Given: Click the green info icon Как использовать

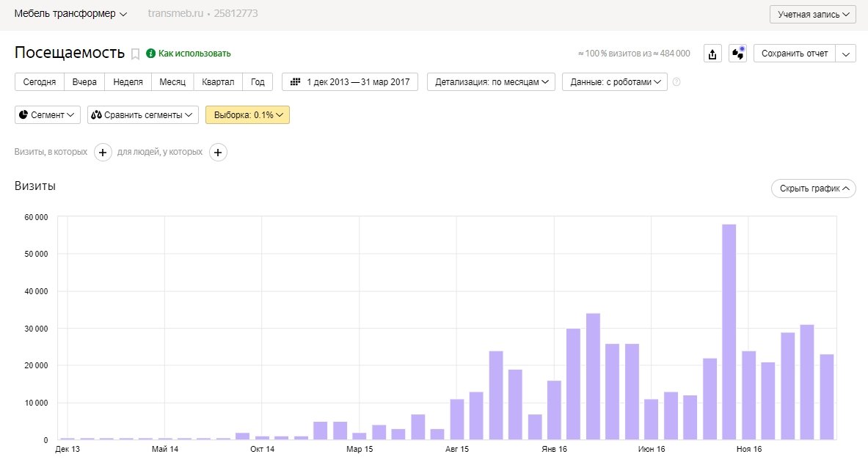Looking at the screenshot, I should click(x=151, y=54).
